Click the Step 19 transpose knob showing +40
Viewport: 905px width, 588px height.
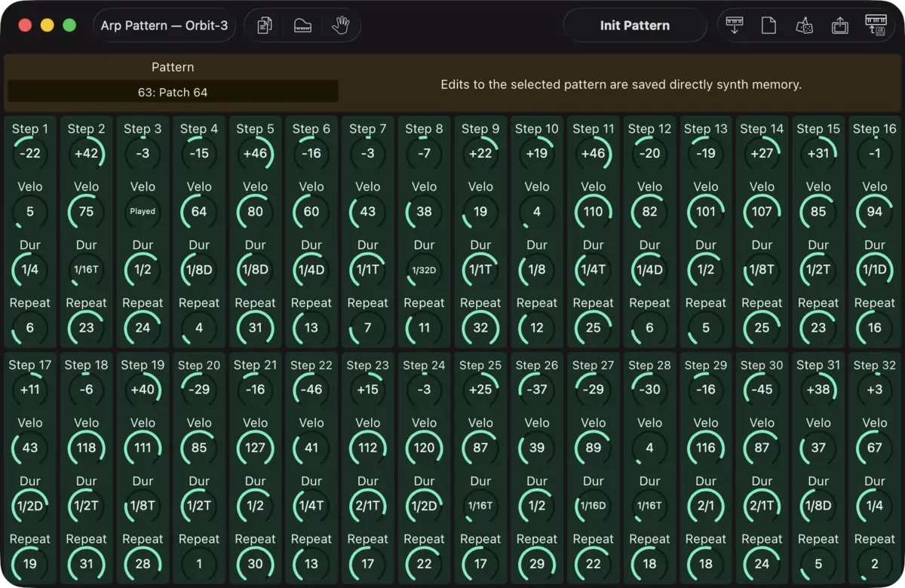click(x=143, y=389)
